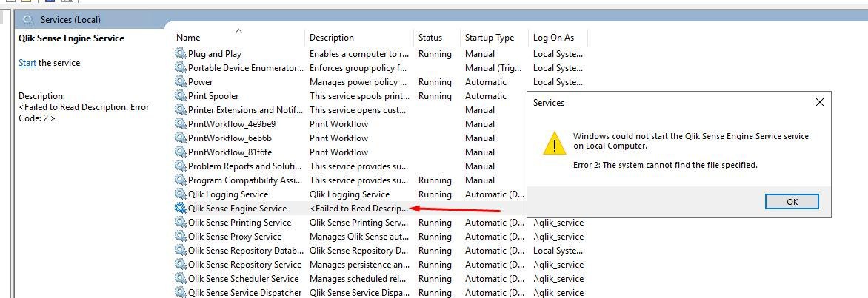Dismiss the error with the OK button
The height and width of the screenshot is (298, 868).
click(x=792, y=202)
